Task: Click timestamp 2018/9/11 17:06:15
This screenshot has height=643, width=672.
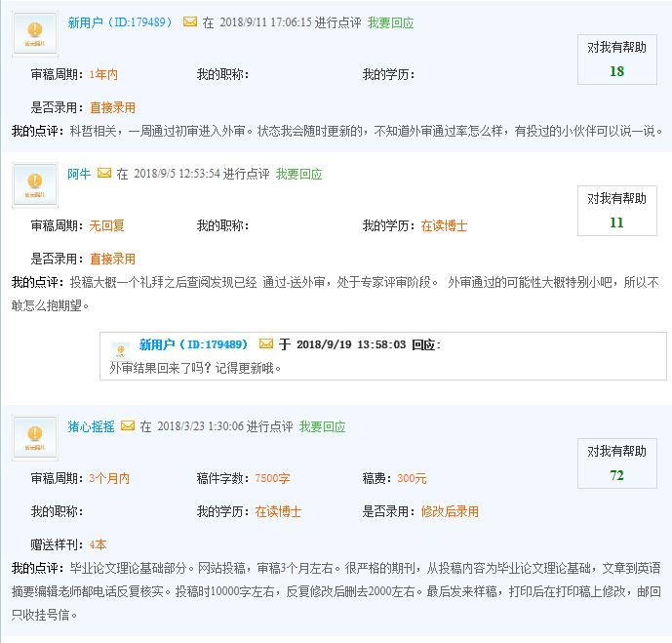Action: pos(265,22)
